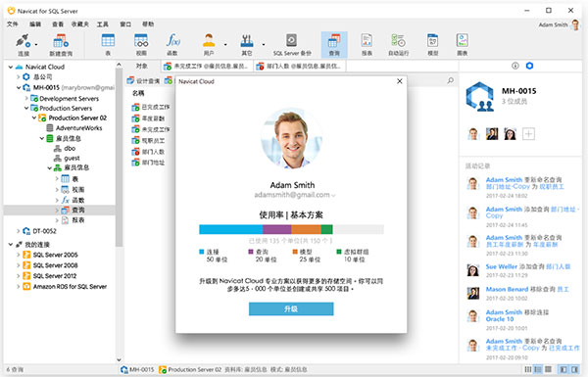Switch to the 对象 (Objects) tab
This screenshot has height=377, width=588.
coord(142,66)
